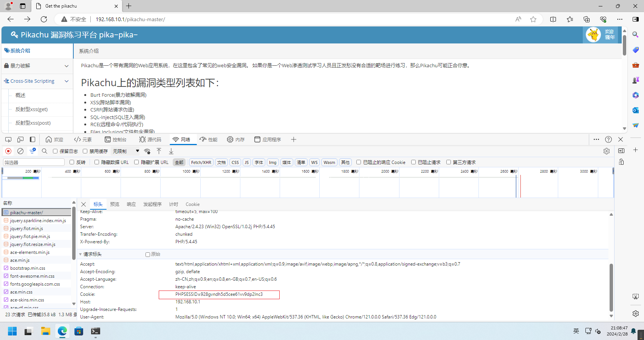644x340 pixels.
Task: Click the Pikachu avatar in the header
Action: tap(593, 35)
